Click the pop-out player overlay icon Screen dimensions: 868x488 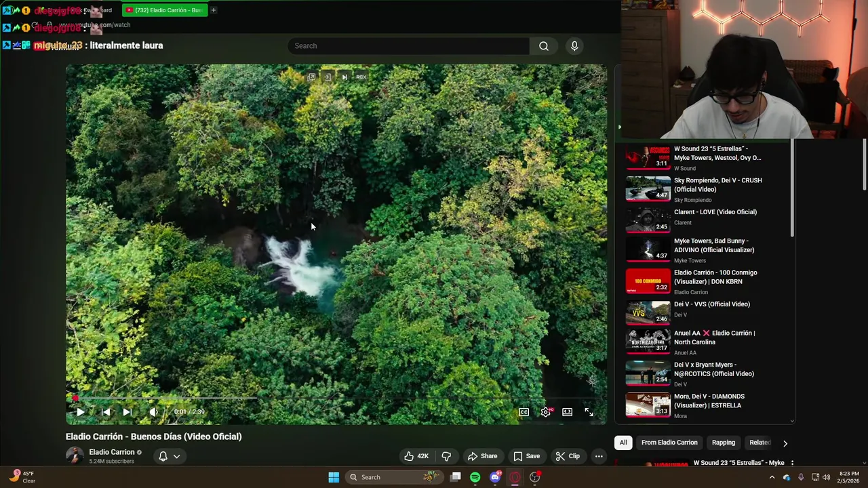point(311,77)
